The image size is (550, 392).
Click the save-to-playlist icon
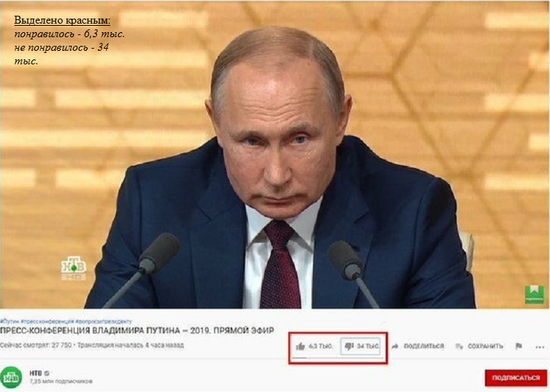click(459, 346)
